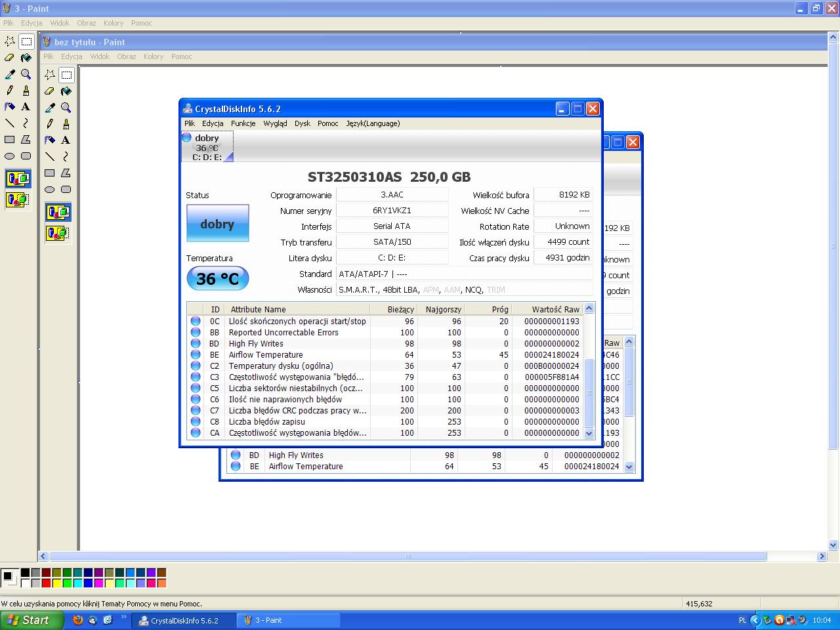
Task: Enable opaque selection mode in 3 - Paint
Action: coord(18,178)
